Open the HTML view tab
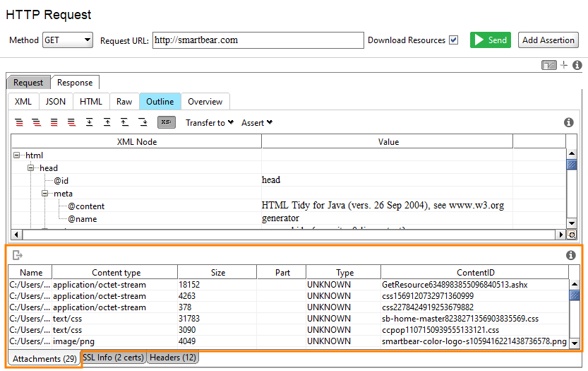 point(91,102)
